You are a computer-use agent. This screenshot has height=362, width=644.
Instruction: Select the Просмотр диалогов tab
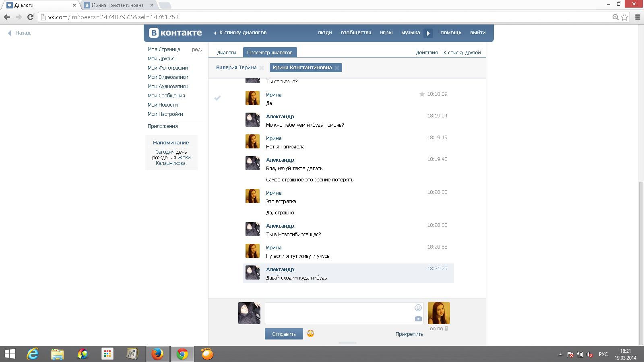[270, 53]
